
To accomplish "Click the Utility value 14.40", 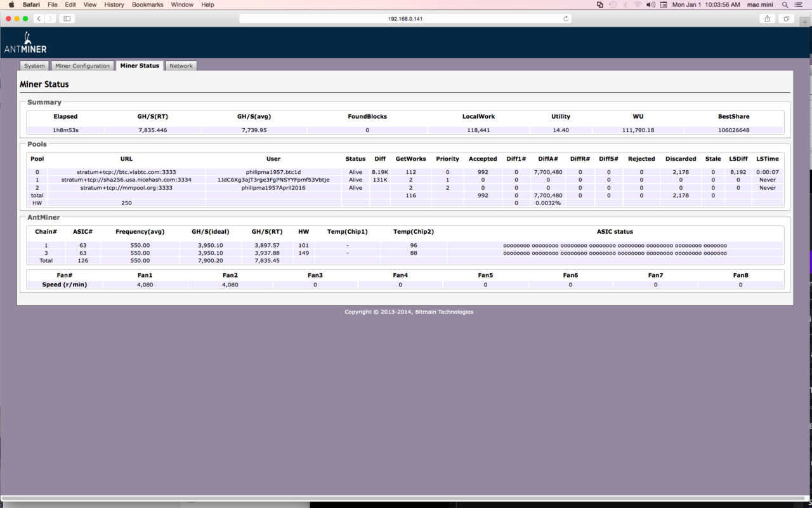I will point(561,130).
